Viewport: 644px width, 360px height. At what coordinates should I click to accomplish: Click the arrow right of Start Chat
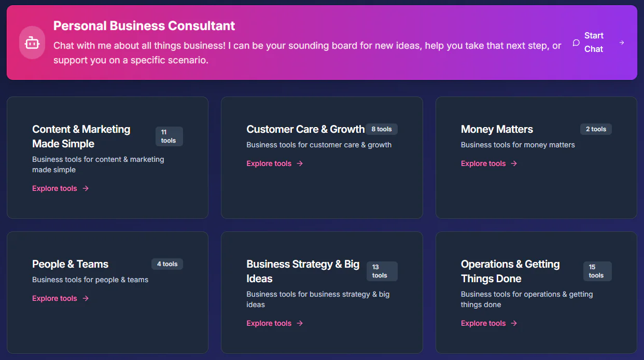[x=622, y=43]
